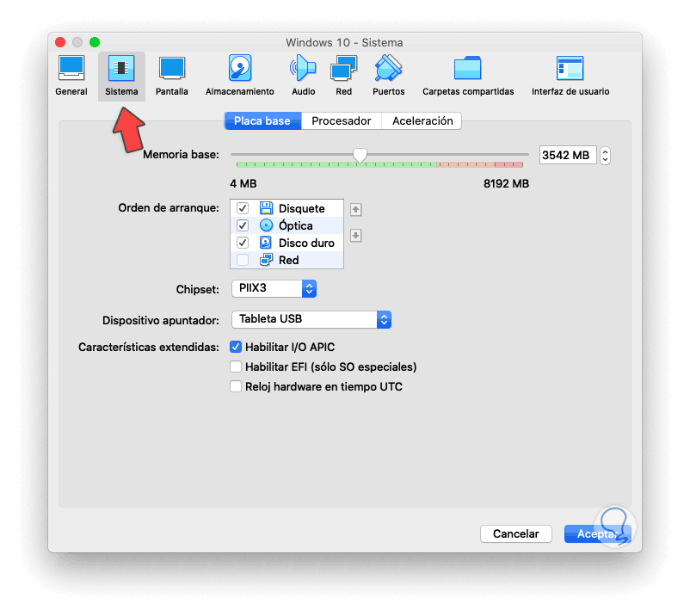
Task: Enable the Red boot checkbox
Action: coord(243,260)
